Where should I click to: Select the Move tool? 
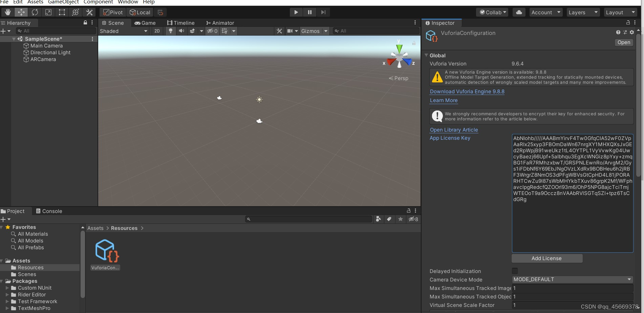(21, 12)
